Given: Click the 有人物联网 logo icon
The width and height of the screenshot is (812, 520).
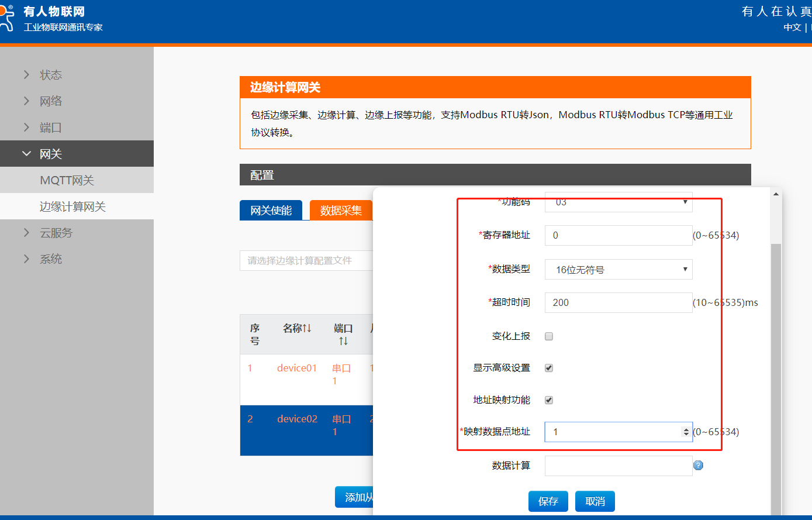Looking at the screenshot, I should tap(6, 18).
